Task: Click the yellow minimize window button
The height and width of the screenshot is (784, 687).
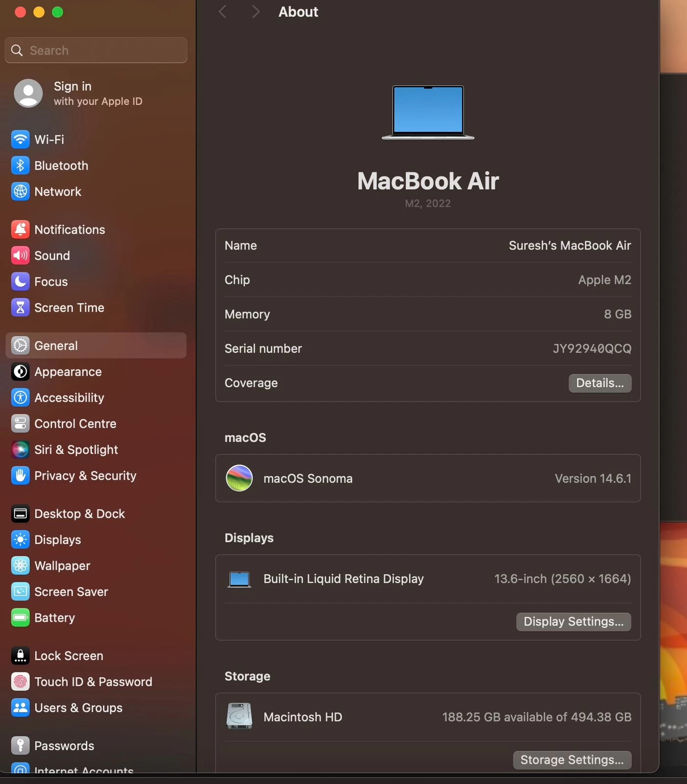Action: point(39,12)
